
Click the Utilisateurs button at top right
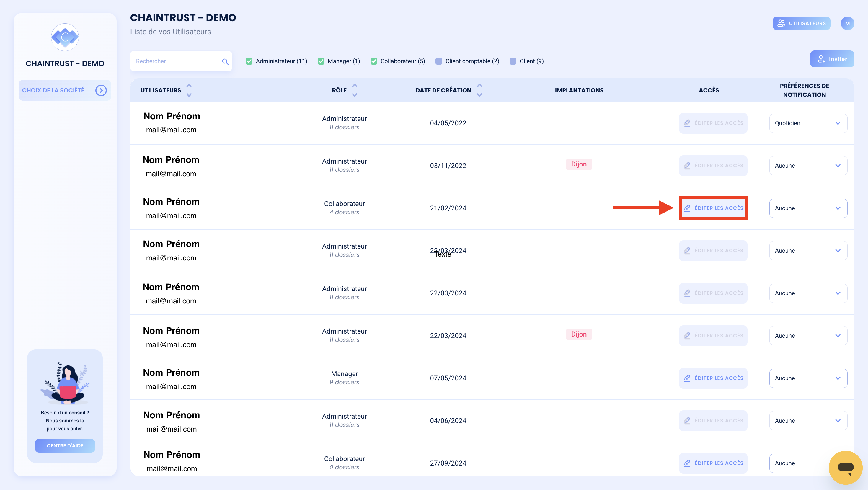[x=801, y=23]
